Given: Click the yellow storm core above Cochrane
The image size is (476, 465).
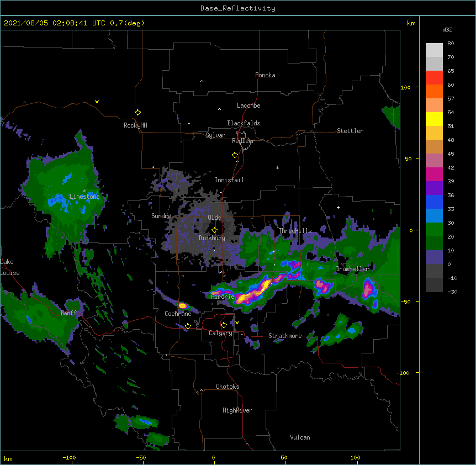Looking at the screenshot, I should [182, 305].
